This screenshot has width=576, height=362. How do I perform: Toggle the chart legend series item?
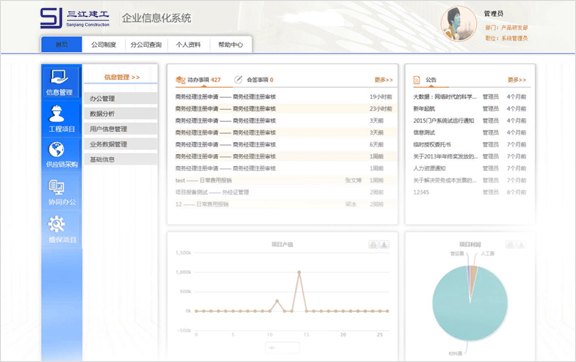[282, 348]
